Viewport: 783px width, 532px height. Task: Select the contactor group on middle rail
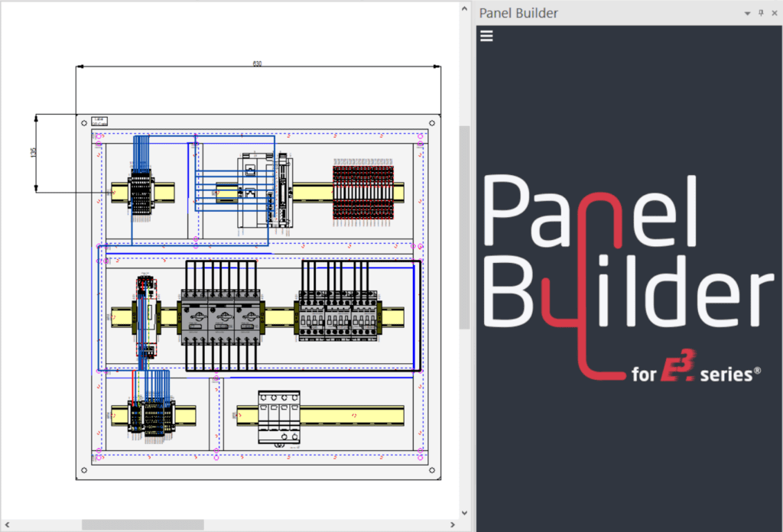point(337,316)
